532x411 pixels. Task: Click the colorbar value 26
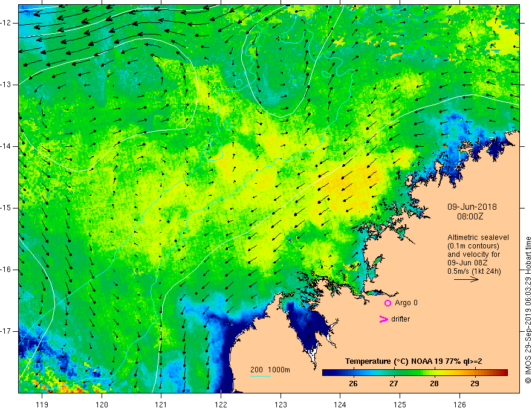[353, 384]
